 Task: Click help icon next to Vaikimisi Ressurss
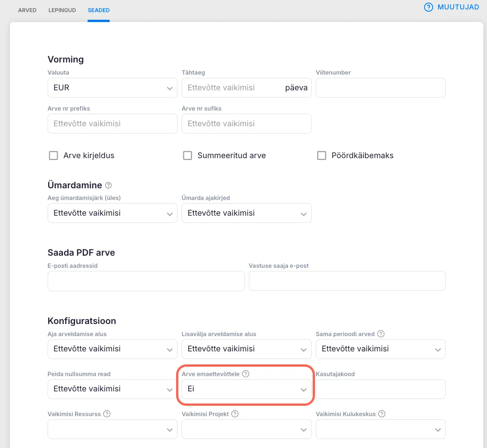[x=107, y=414]
